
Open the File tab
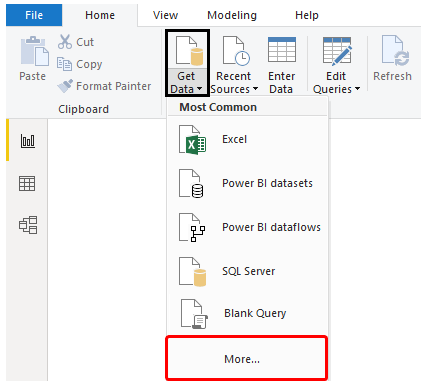[34, 15]
